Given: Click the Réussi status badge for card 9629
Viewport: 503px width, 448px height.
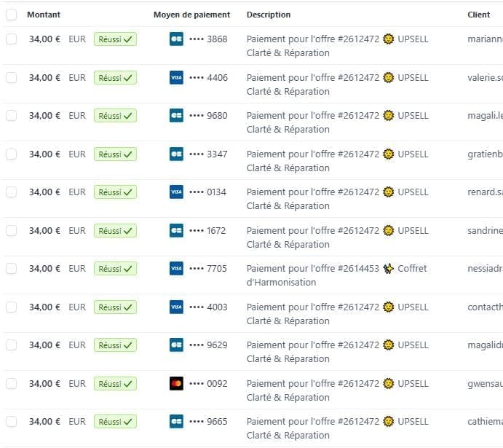Looking at the screenshot, I should click(x=115, y=345).
